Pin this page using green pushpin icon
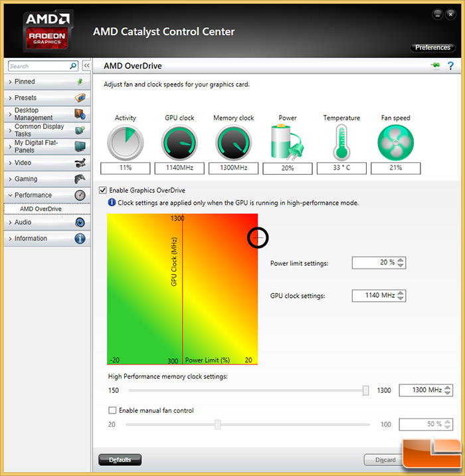The image size is (465, 476). pos(436,65)
